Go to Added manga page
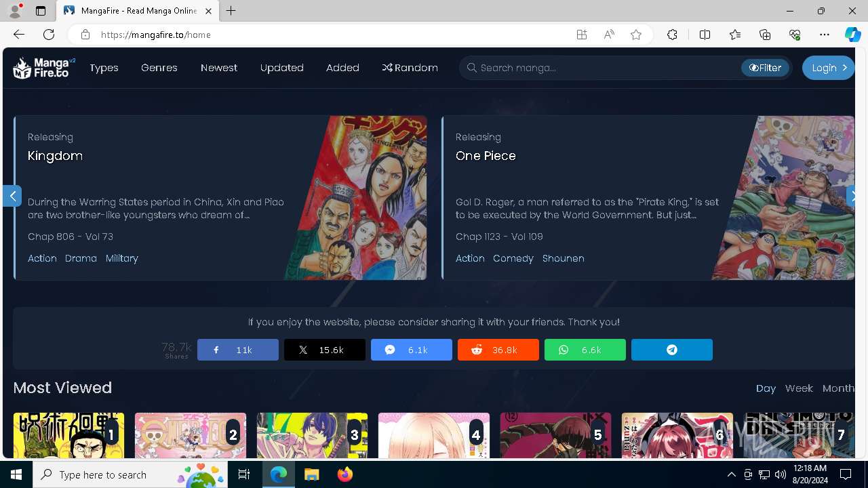This screenshot has width=868, height=488. coord(342,68)
